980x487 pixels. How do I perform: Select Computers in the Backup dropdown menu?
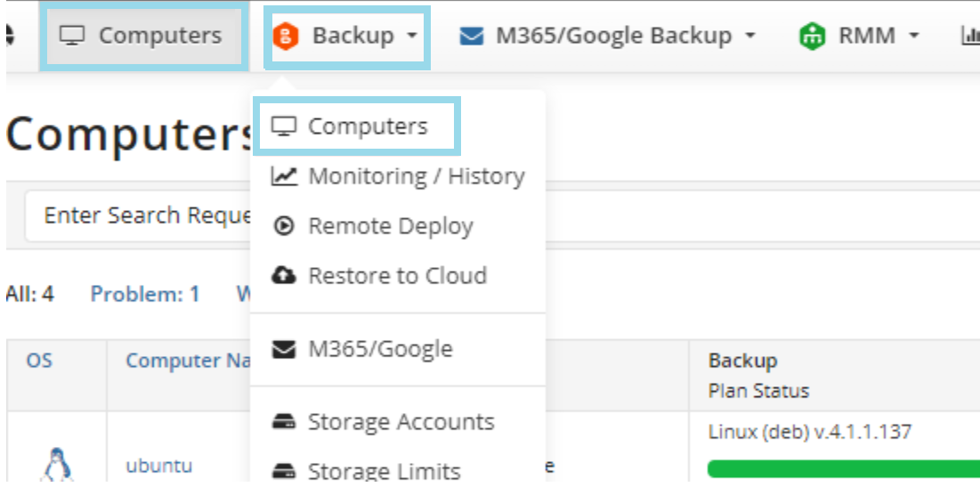pyautogui.click(x=367, y=126)
